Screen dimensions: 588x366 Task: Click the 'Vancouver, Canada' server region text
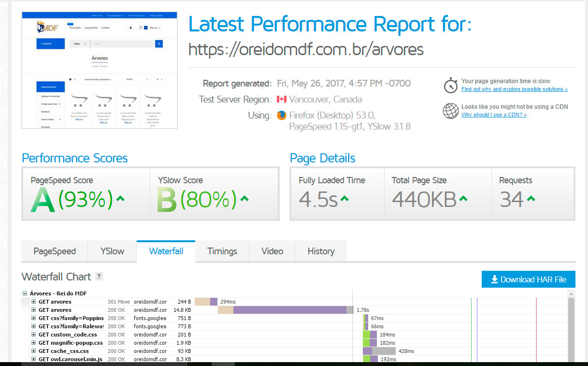[x=325, y=100]
